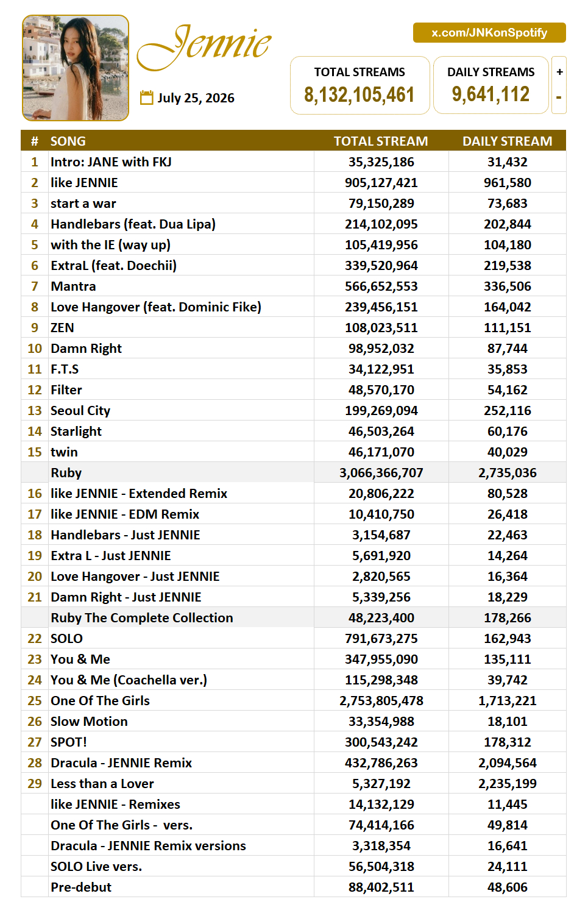The height and width of the screenshot is (913, 588).
Task: Click the minus sign under the plus
Action: coord(559,96)
